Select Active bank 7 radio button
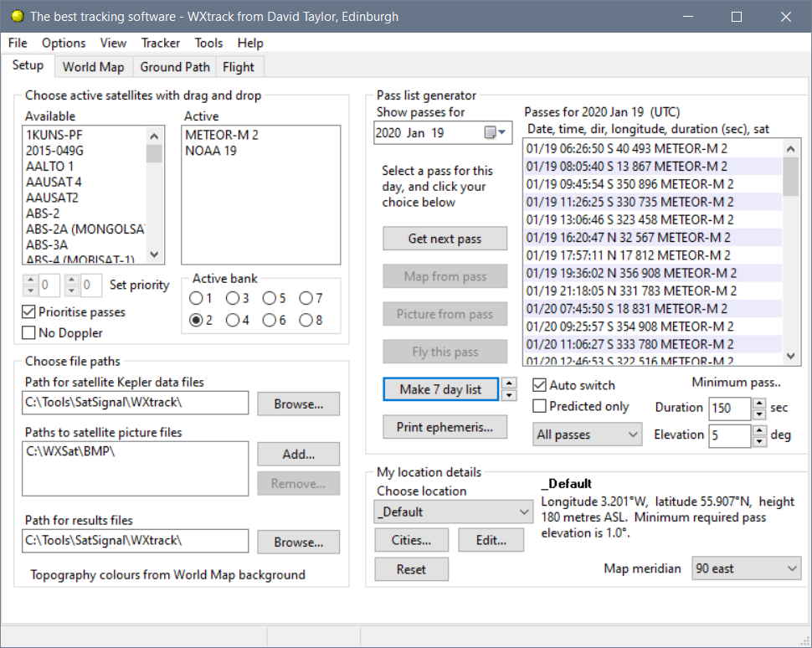The image size is (812, 648). coord(306,298)
